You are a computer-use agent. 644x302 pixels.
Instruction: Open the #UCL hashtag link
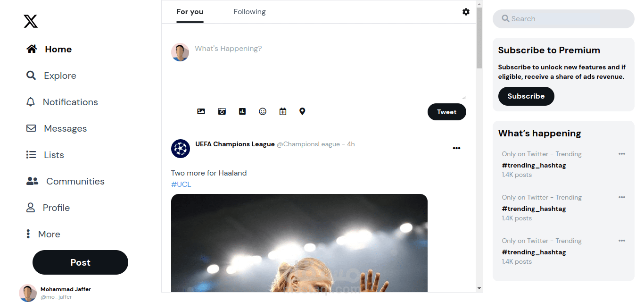click(x=181, y=185)
